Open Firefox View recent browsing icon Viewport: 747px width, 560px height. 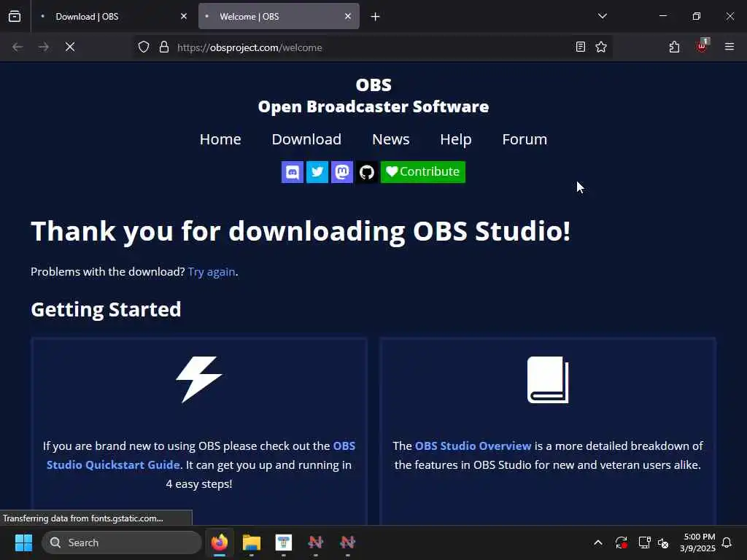pyautogui.click(x=15, y=16)
